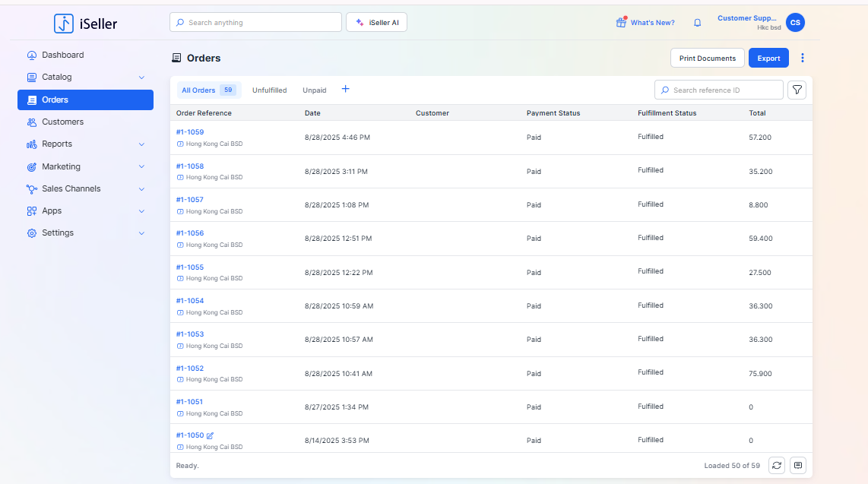Click the outlet icon under #1-1055

180,279
